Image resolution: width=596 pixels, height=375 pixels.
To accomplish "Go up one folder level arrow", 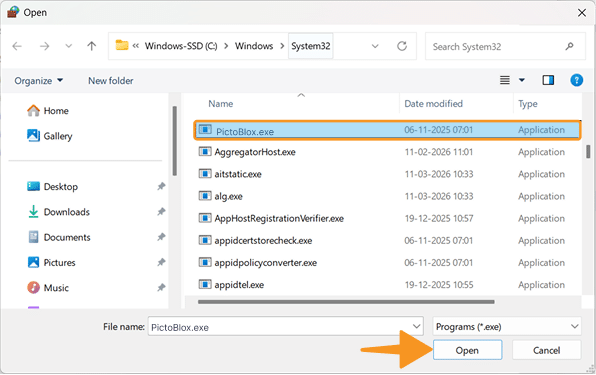I will coord(92,46).
